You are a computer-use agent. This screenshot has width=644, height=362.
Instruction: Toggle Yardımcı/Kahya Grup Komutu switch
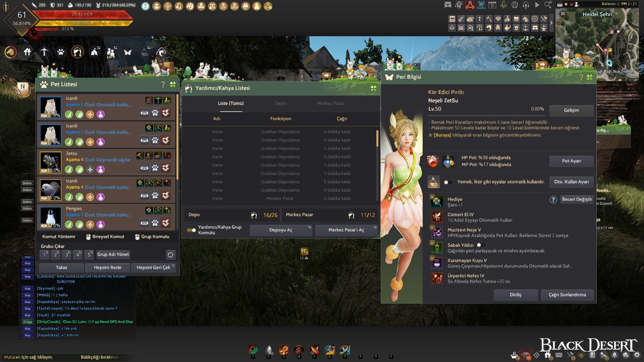tap(191, 230)
